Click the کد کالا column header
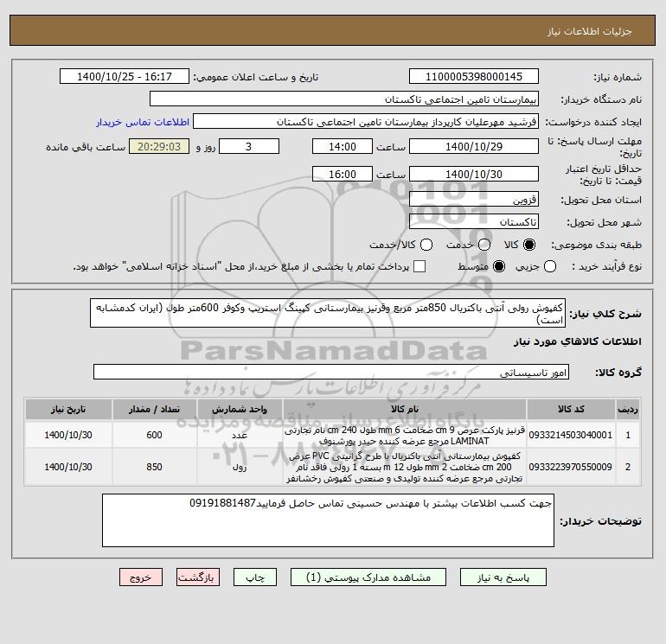Image resolution: width=666 pixels, height=644 pixels. (571, 409)
